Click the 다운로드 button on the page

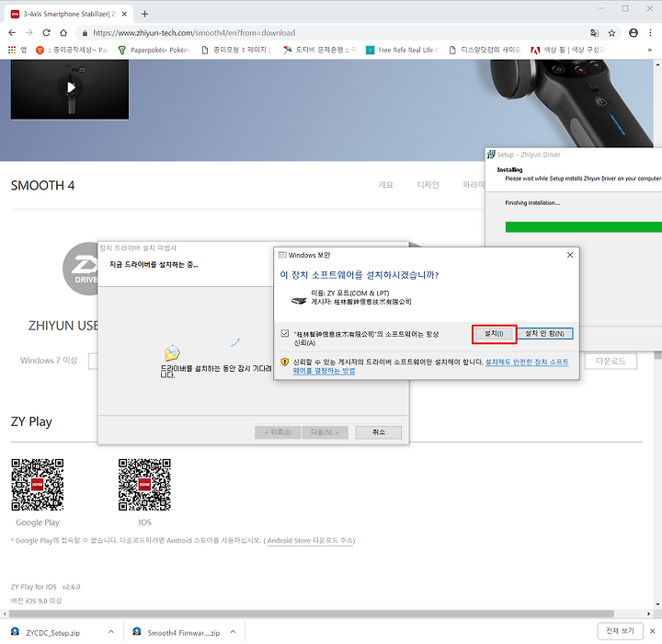coord(611,361)
